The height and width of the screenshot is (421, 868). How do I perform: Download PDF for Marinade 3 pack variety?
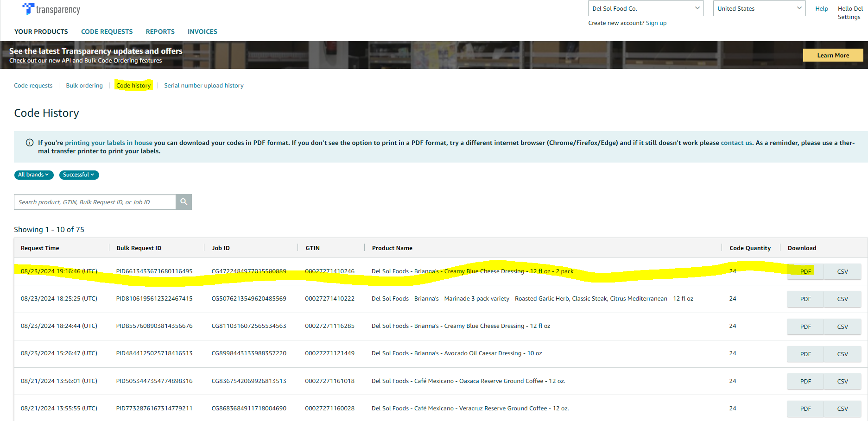click(805, 299)
